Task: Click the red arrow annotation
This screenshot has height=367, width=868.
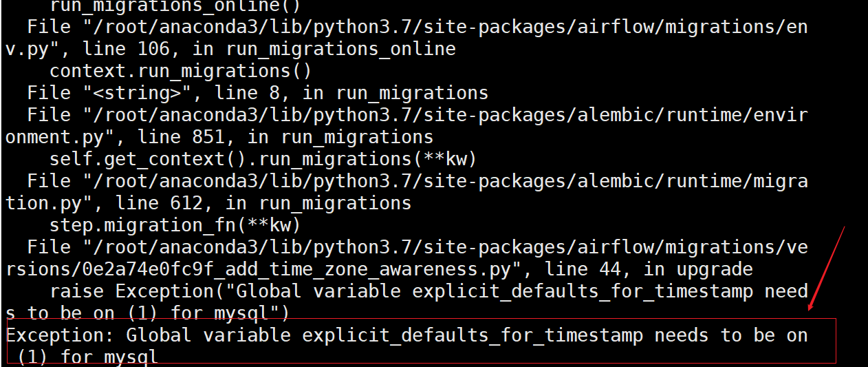Action: click(x=826, y=268)
